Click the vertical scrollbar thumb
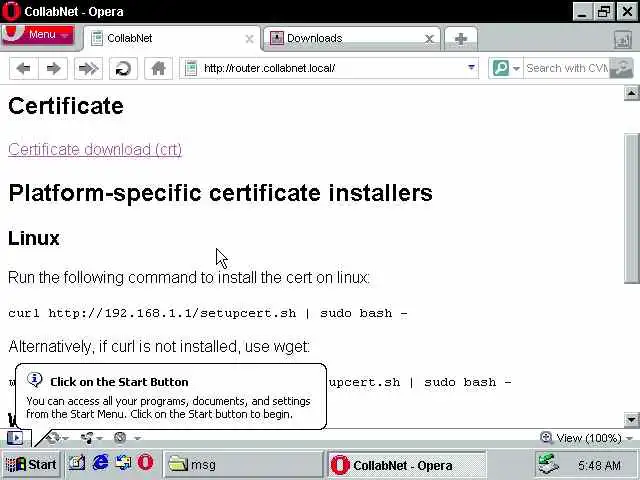The image size is (640, 480). click(x=631, y=208)
